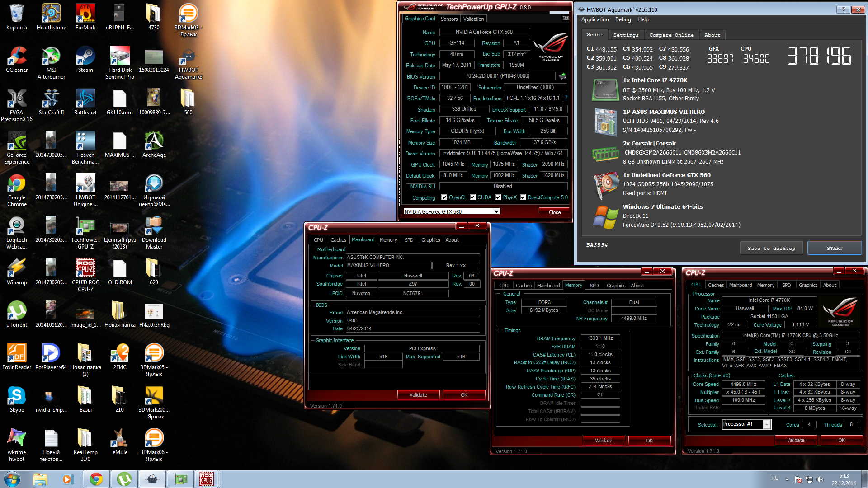Click Save to desktop button
This screenshot has height=488, width=868.
coord(771,248)
